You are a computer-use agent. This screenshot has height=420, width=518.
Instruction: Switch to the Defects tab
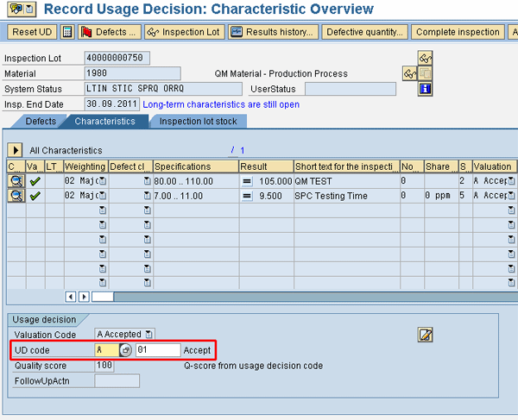click(x=41, y=122)
